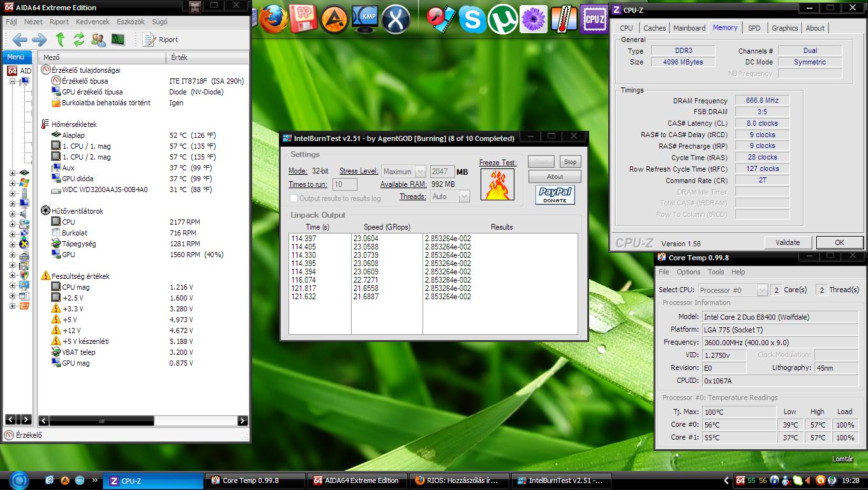The height and width of the screenshot is (490, 868).
Task: Select AIDA64 root node in tree
Action: [19, 71]
